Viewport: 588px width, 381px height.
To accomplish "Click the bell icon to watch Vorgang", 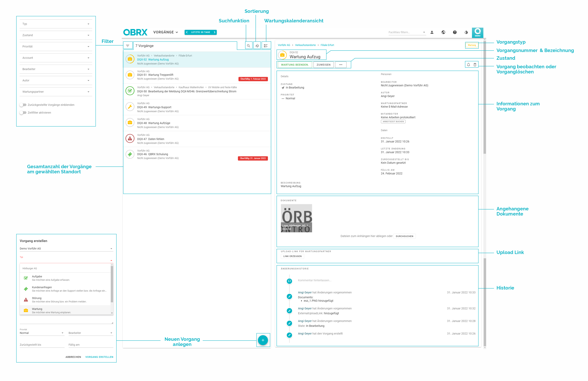I will point(468,65).
